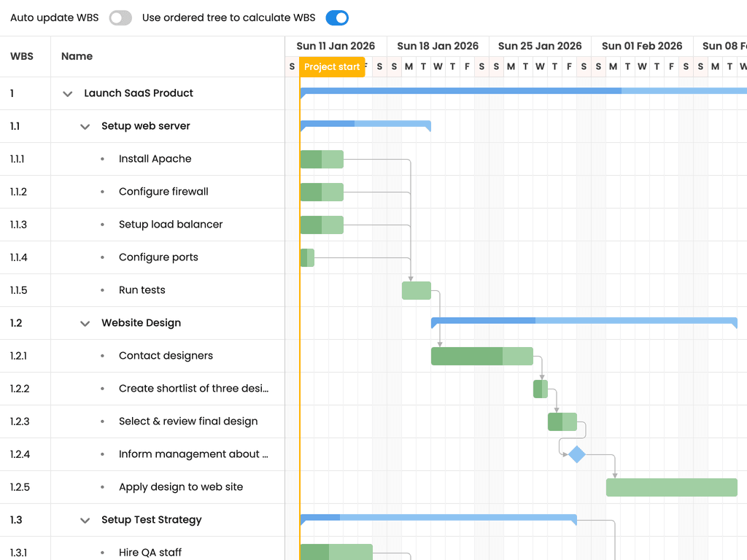Collapse the Launch SaaS Product row
Viewport: 747px width, 560px height.
(x=68, y=94)
